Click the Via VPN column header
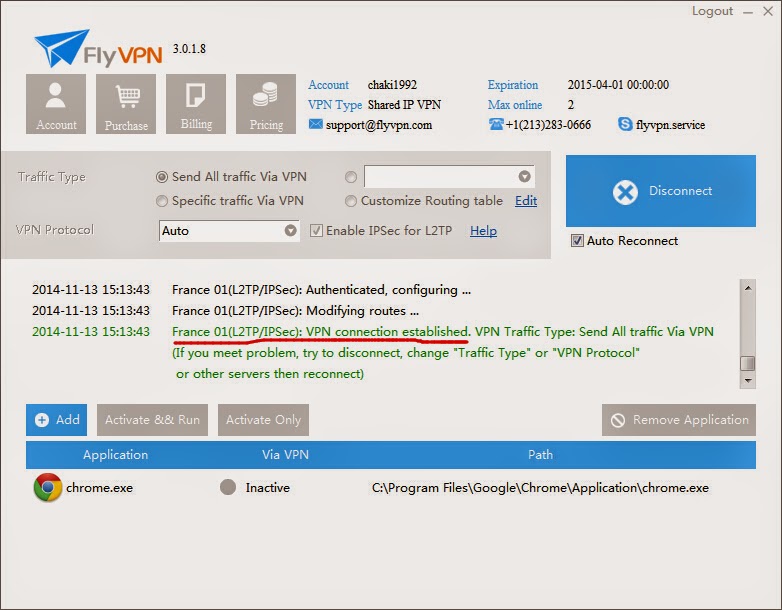The height and width of the screenshot is (610, 782). [285, 455]
